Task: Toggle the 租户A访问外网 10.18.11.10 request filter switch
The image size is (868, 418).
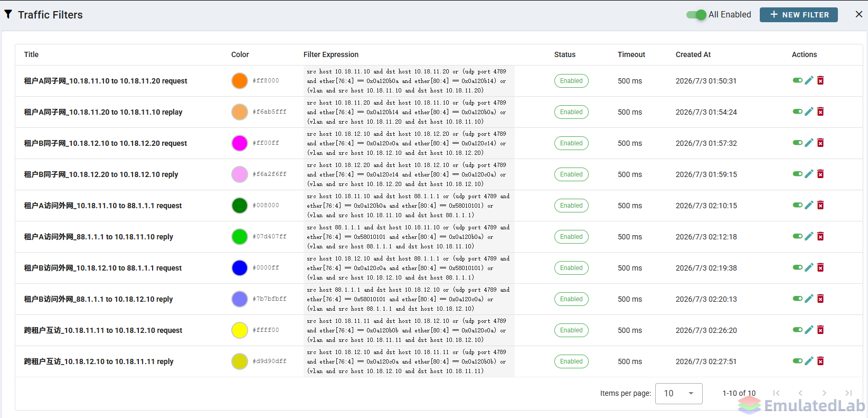Action: coord(798,205)
